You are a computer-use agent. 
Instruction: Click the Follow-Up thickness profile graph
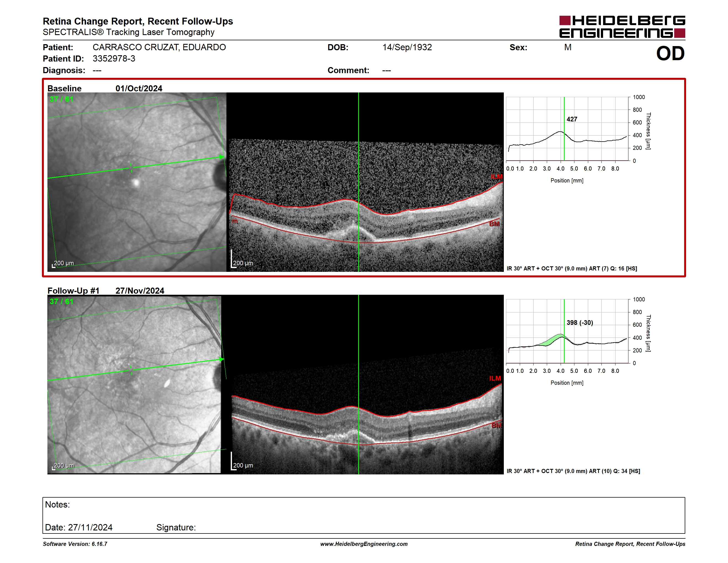point(567,331)
